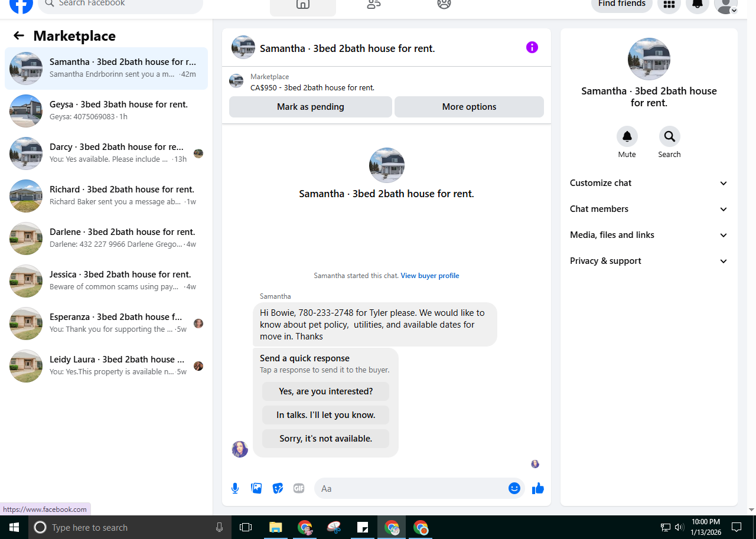Send a voice clip with microphone icon
The height and width of the screenshot is (539, 756).
(235, 488)
